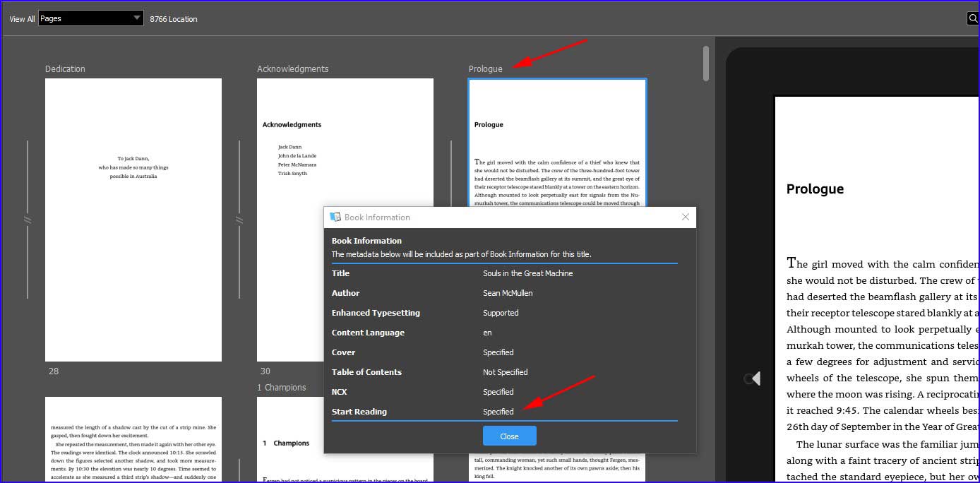Click the Title value 'Souls in the Great Machine'
The height and width of the screenshot is (483, 980).
coord(528,273)
